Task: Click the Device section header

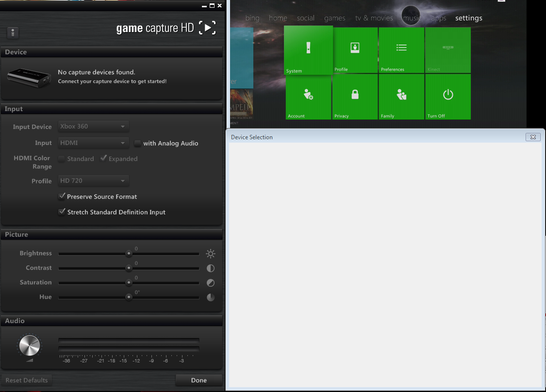Action: pos(112,52)
